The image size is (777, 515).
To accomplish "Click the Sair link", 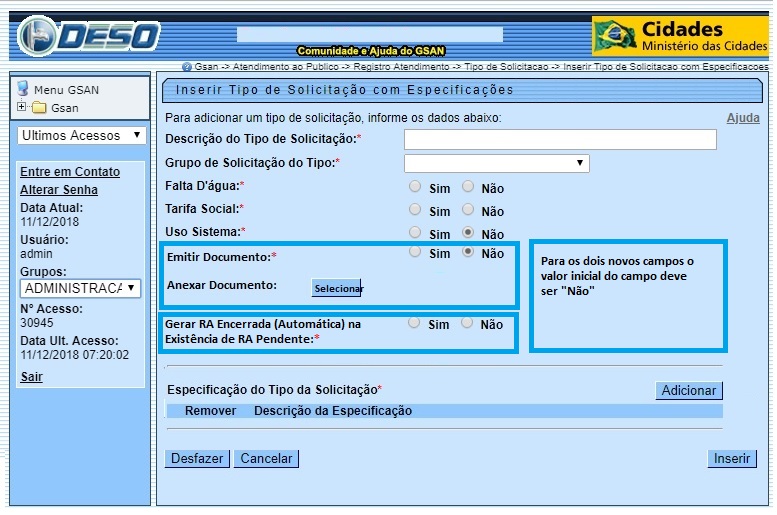I will [x=32, y=377].
